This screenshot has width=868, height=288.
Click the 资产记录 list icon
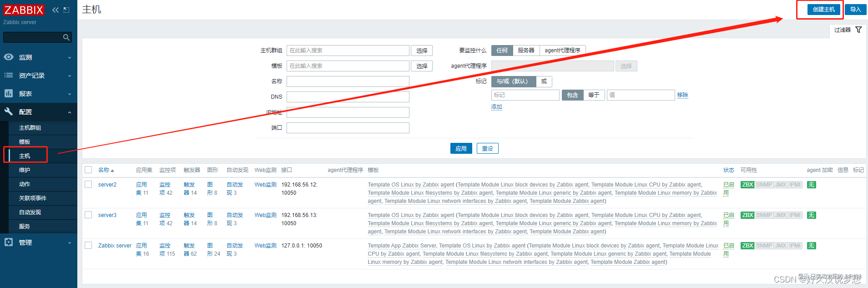coord(9,75)
